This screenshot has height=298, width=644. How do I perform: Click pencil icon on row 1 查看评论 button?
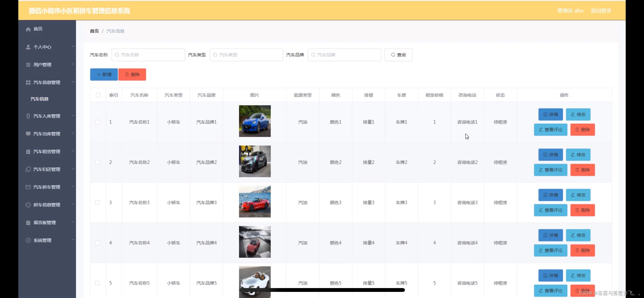click(541, 130)
